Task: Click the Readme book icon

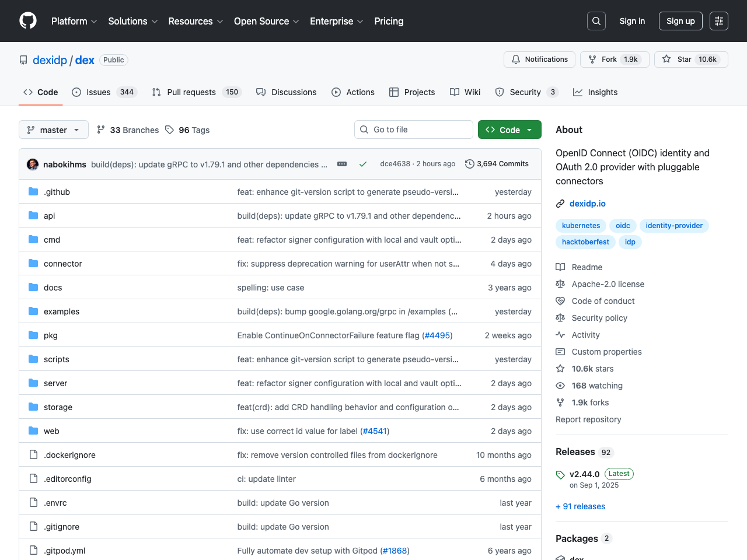Action: tap(560, 267)
